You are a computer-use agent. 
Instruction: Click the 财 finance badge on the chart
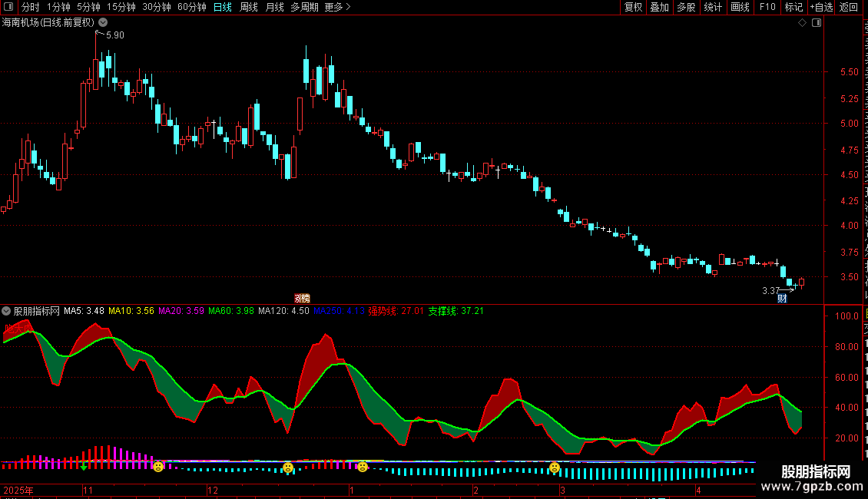[782, 299]
